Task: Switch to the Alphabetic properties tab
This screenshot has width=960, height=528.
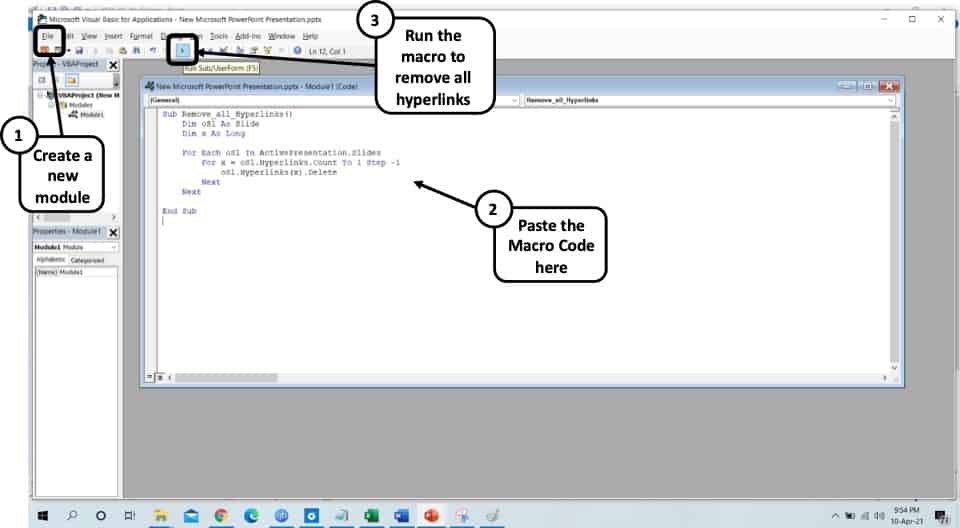Action: click(x=50, y=260)
